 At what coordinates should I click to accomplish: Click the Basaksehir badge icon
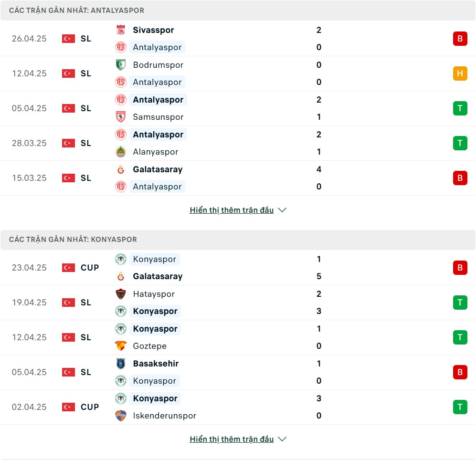click(121, 364)
